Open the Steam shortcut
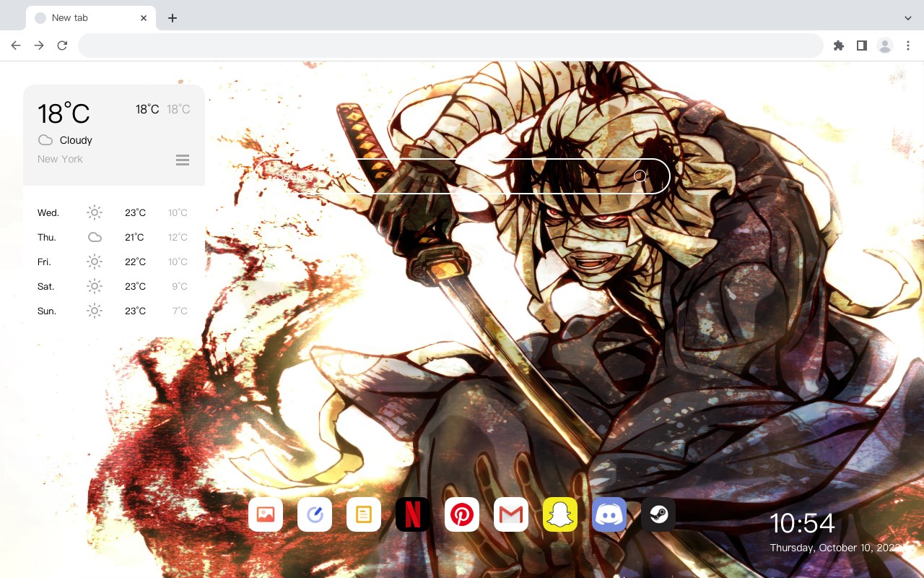Viewport: 924px width, 578px height. [x=658, y=514]
